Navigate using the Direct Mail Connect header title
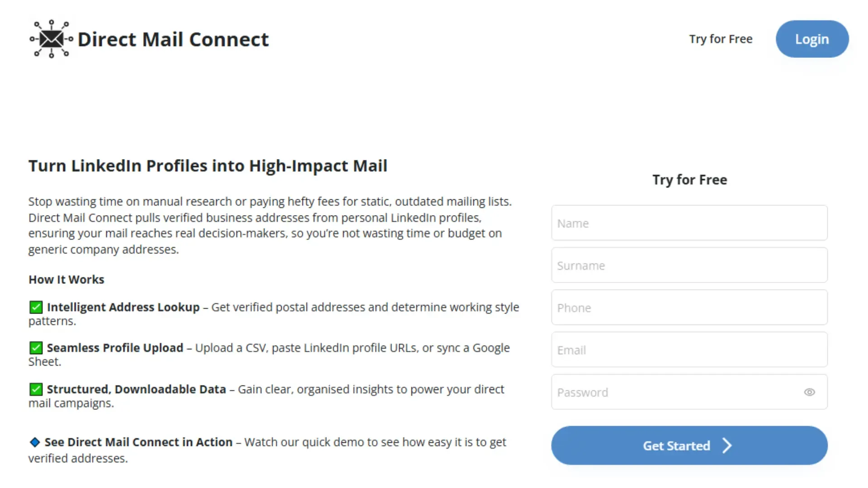Viewport: 868px width, 488px height. [173, 39]
